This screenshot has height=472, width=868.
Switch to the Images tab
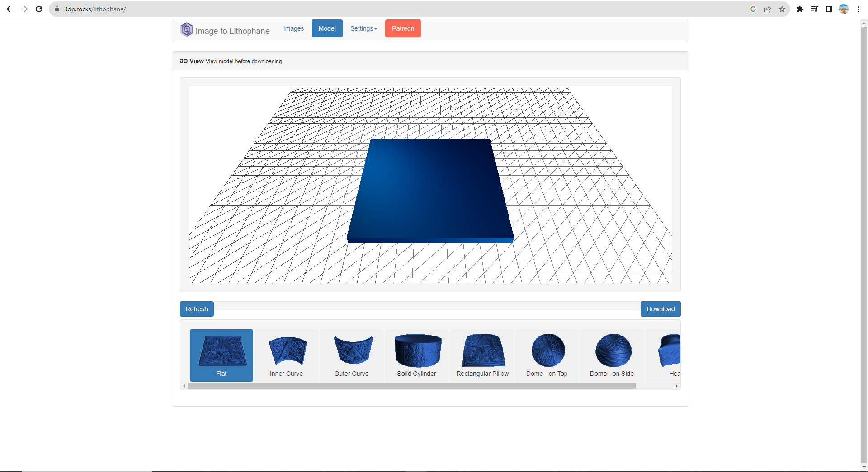pos(293,28)
